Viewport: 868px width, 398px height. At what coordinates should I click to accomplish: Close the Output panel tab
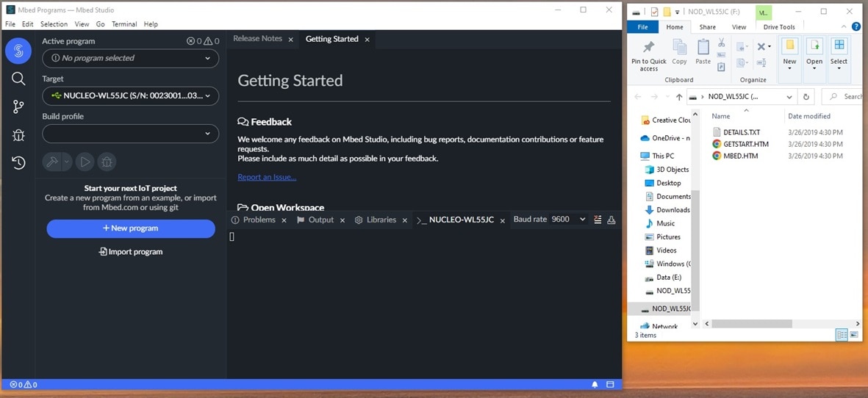(x=342, y=220)
